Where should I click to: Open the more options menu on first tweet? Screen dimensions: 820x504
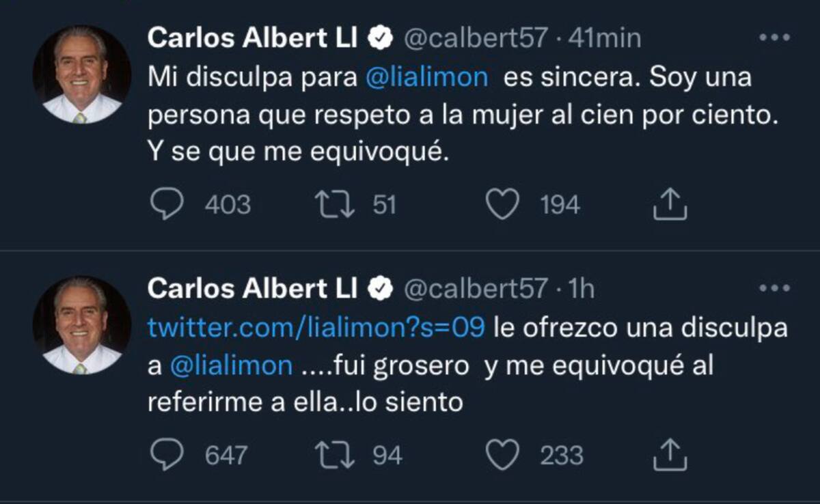pos(774,38)
